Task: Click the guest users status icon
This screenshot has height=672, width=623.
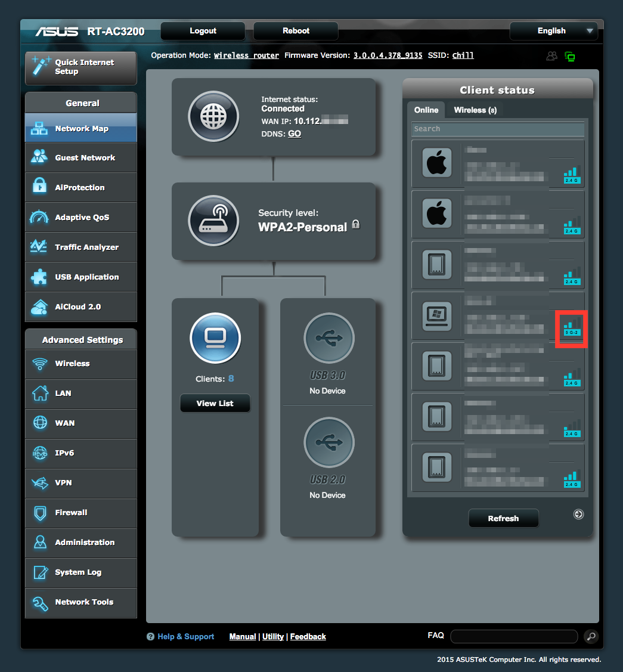Action: pyautogui.click(x=552, y=55)
